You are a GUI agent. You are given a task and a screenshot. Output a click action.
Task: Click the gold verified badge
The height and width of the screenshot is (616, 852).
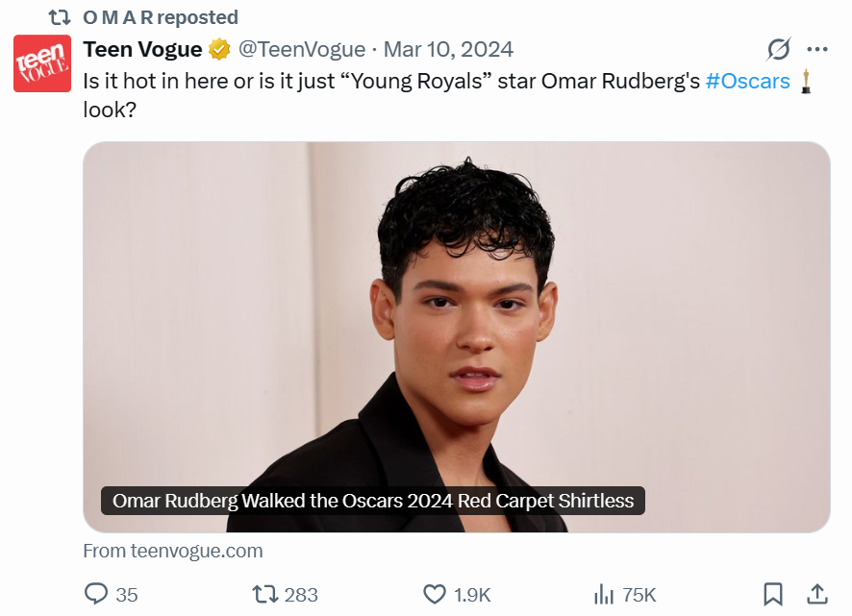(x=220, y=49)
